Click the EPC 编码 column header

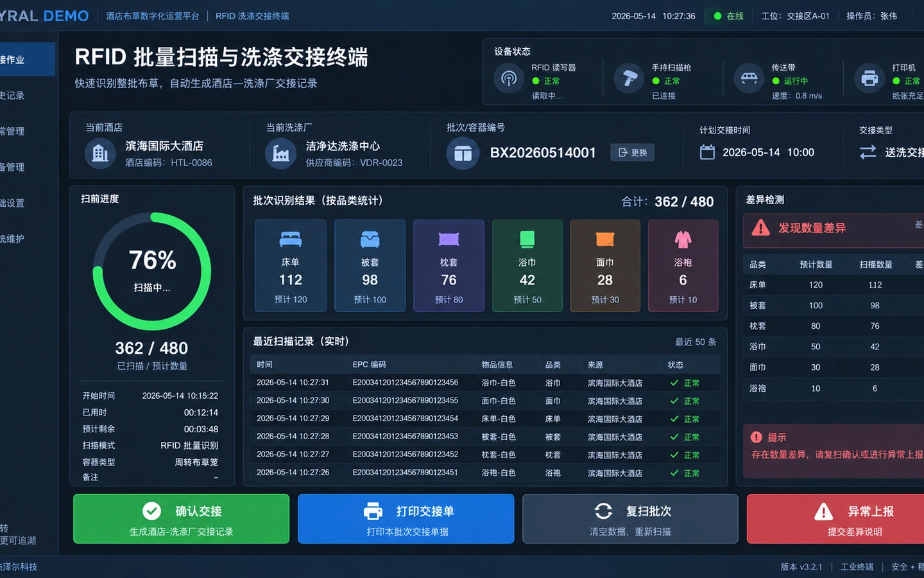pos(369,365)
